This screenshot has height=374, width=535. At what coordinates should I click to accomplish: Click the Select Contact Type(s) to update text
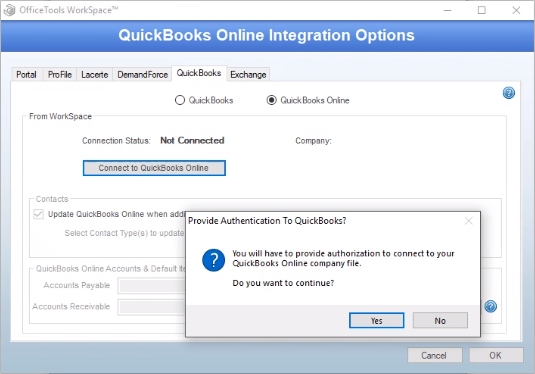pyautogui.click(x=124, y=233)
